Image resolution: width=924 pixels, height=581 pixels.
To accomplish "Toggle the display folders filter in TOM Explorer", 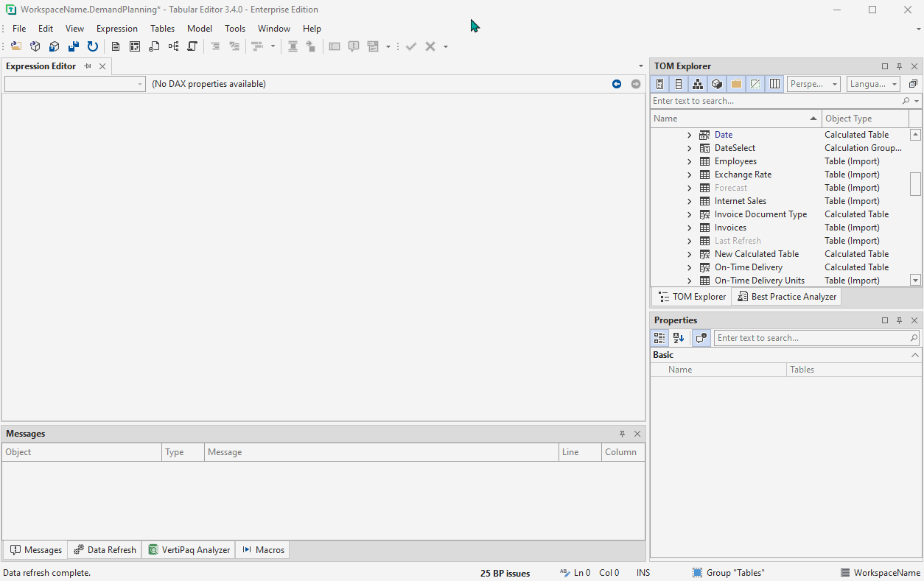I will click(735, 83).
